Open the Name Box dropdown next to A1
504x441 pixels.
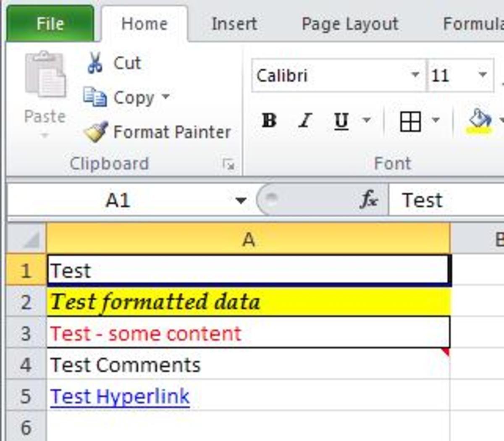pyautogui.click(x=241, y=200)
